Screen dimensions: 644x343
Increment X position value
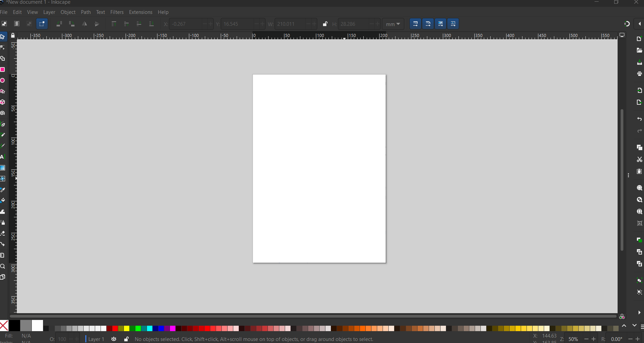point(211,24)
